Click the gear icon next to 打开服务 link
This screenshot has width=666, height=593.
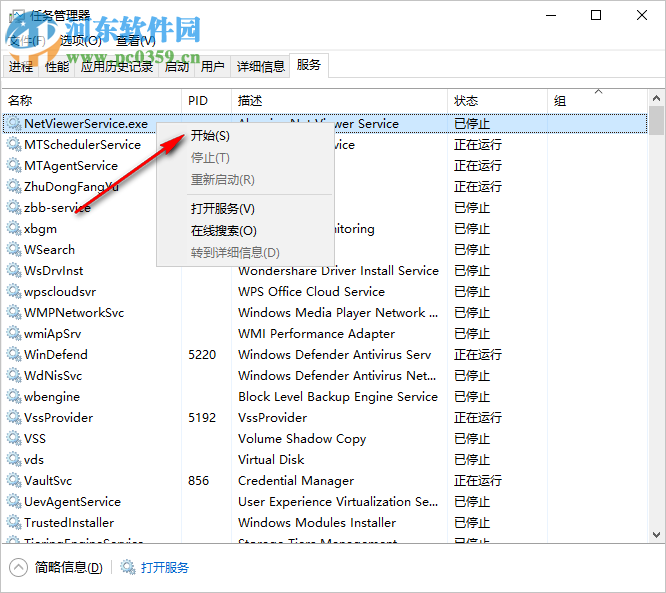(127, 567)
